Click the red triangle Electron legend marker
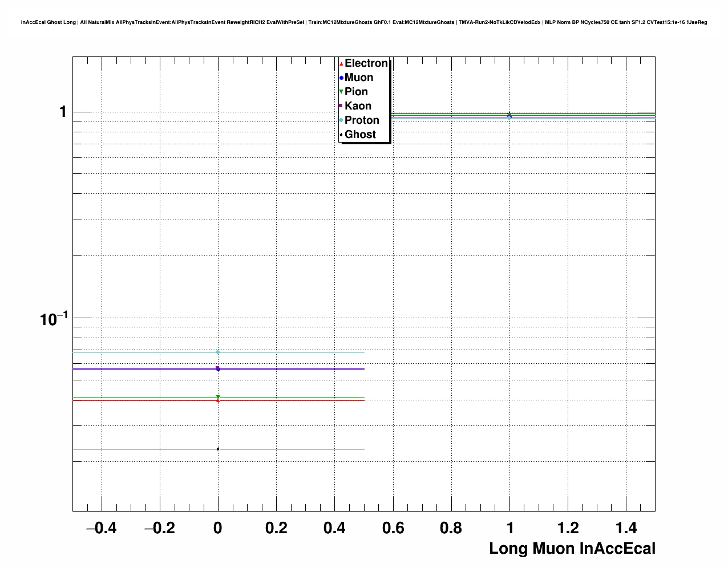 tap(341, 64)
